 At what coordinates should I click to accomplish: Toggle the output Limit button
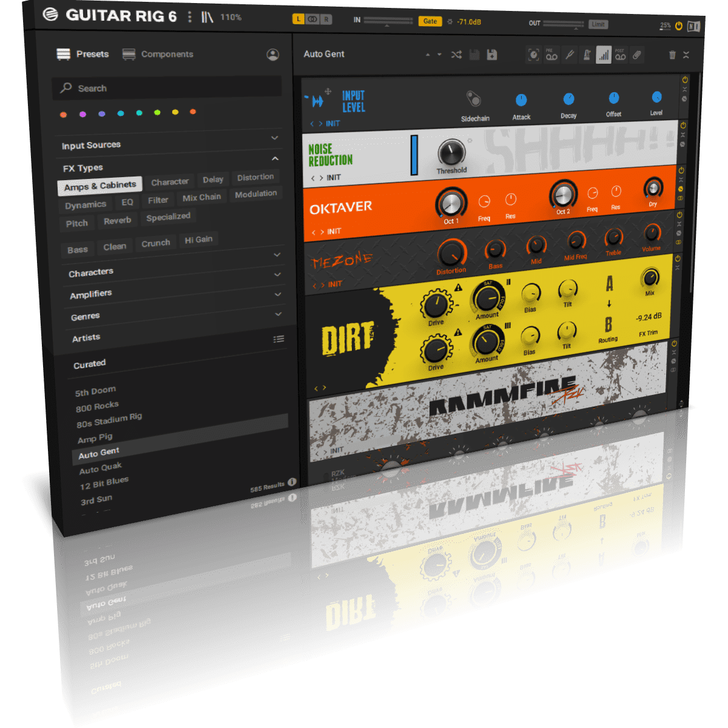pyautogui.click(x=598, y=24)
